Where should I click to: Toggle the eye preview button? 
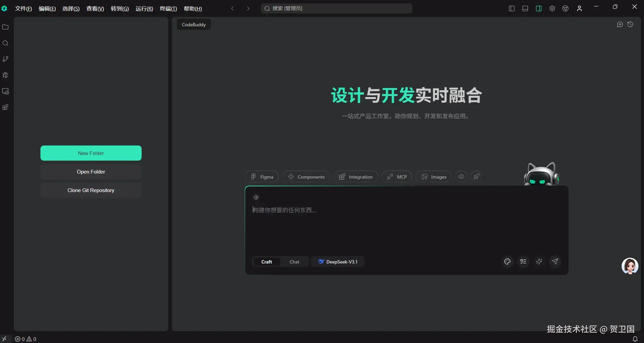point(461,177)
